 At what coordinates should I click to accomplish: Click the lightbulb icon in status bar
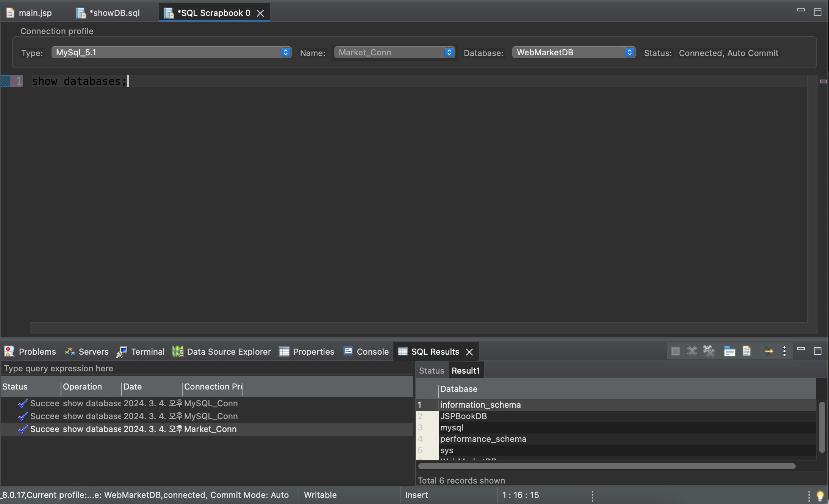click(x=820, y=496)
